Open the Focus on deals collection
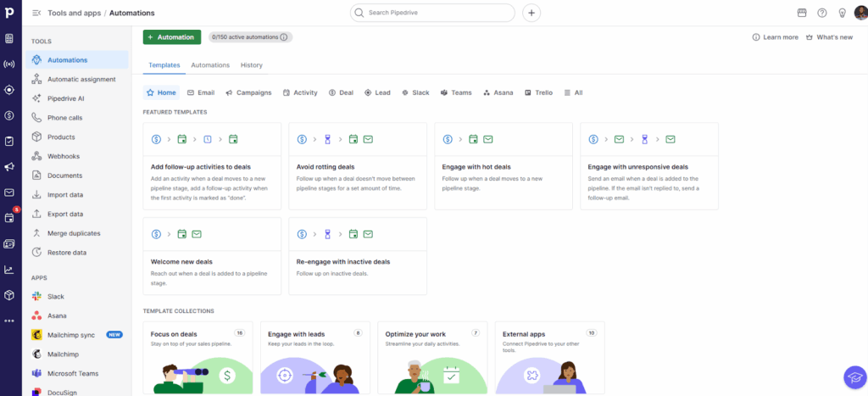Image resolution: width=868 pixels, height=396 pixels. [x=197, y=358]
